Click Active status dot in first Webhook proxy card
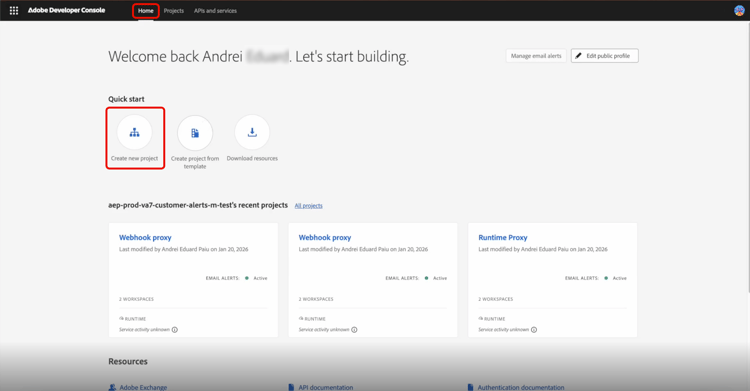Image resolution: width=750 pixels, height=391 pixels. (247, 278)
